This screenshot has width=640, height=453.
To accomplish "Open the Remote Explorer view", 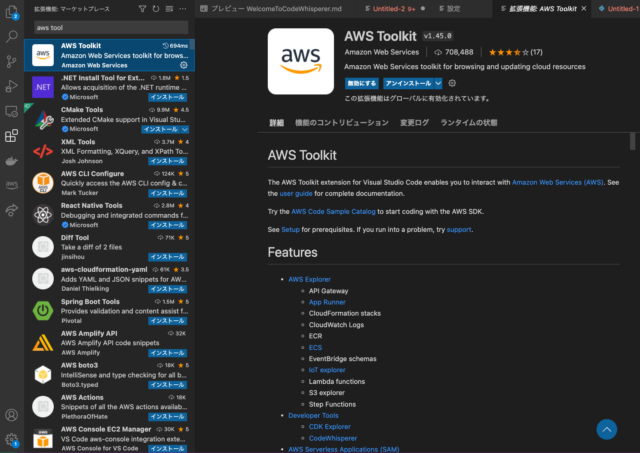I will pyautogui.click(x=11, y=111).
